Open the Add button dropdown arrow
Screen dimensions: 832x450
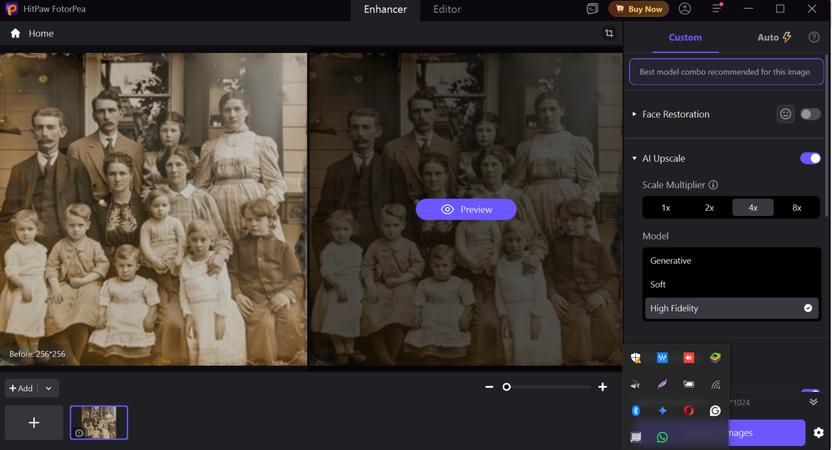(48, 388)
